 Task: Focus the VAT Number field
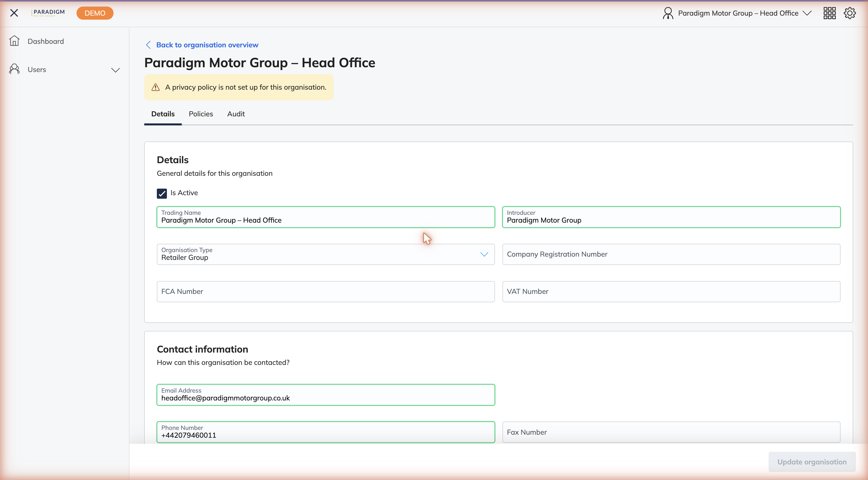pyautogui.click(x=671, y=292)
